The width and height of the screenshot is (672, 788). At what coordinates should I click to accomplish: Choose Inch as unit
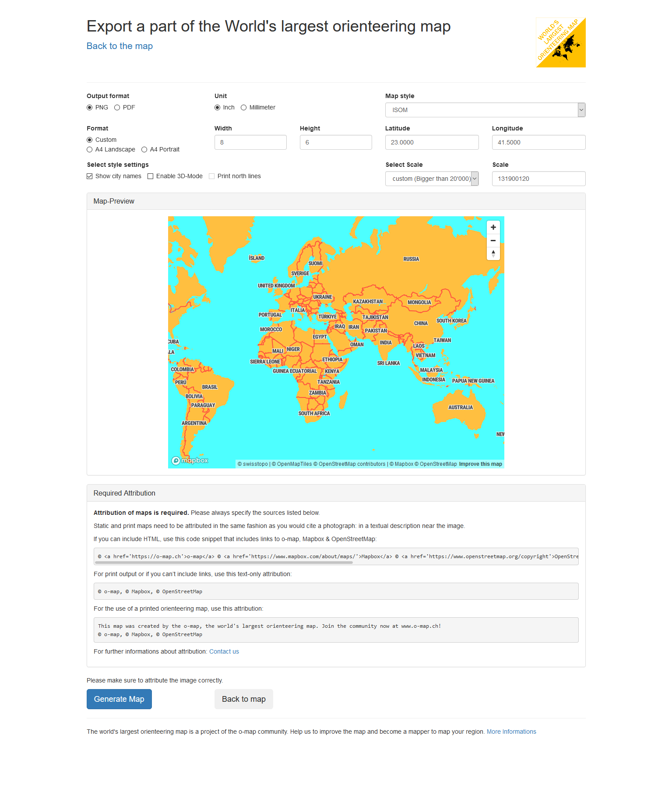point(218,108)
